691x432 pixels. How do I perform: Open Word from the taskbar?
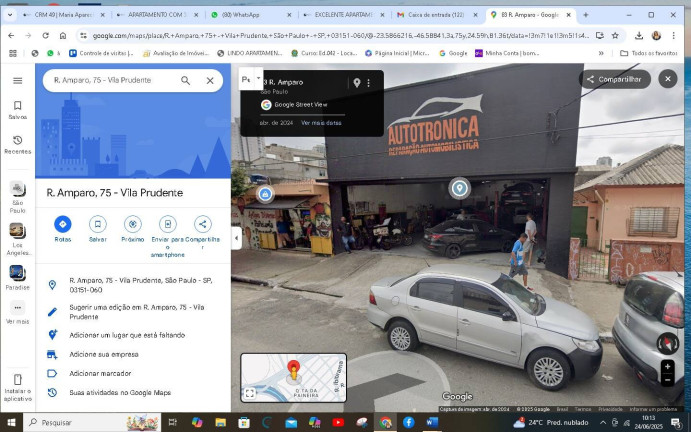click(x=432, y=423)
